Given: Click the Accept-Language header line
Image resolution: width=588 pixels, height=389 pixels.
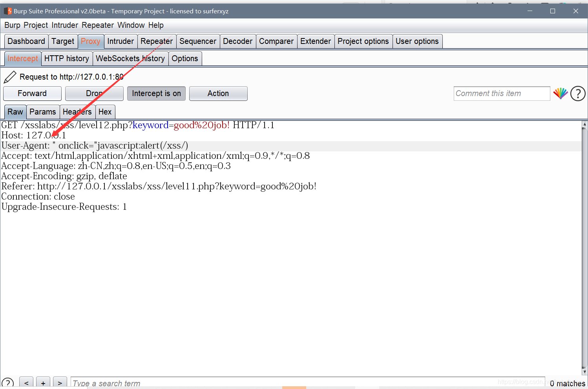Looking at the screenshot, I should (116, 166).
